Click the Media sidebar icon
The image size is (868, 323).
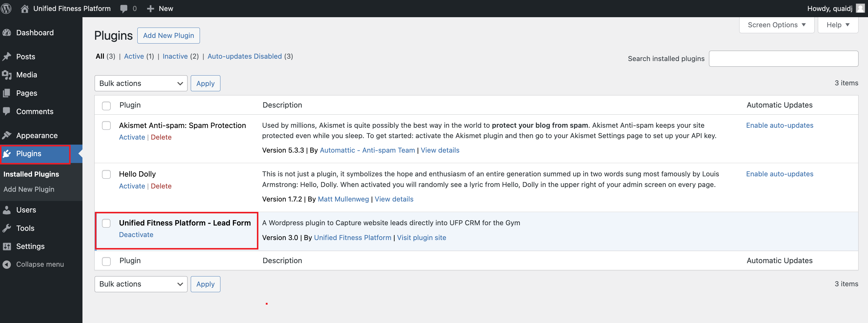[x=7, y=75]
